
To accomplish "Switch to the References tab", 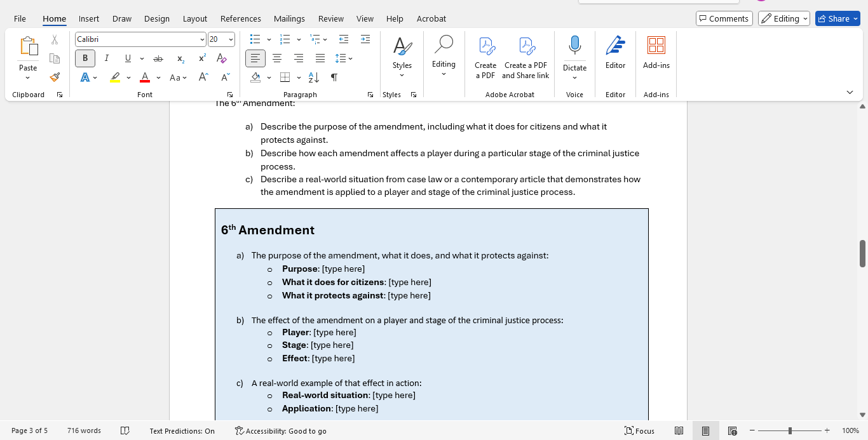I will [x=241, y=18].
